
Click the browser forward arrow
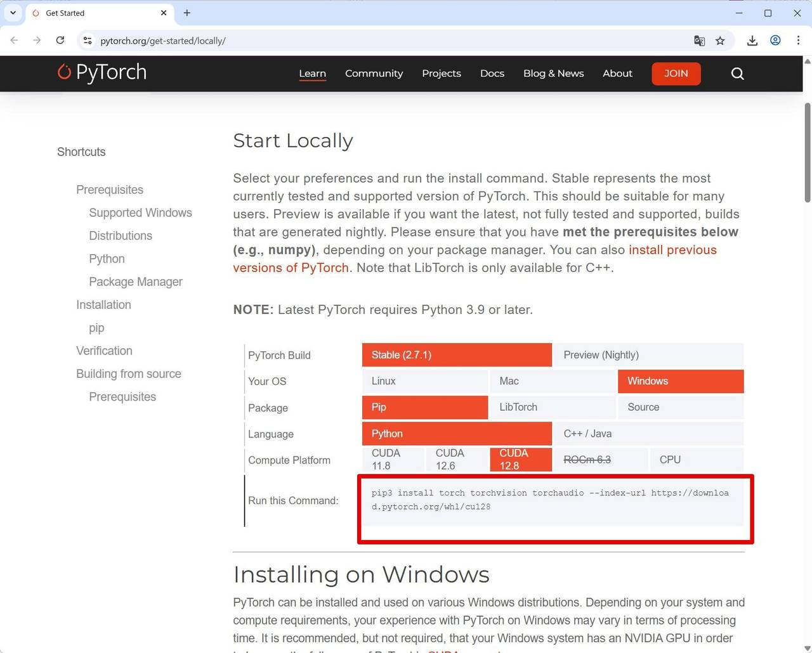[37, 40]
